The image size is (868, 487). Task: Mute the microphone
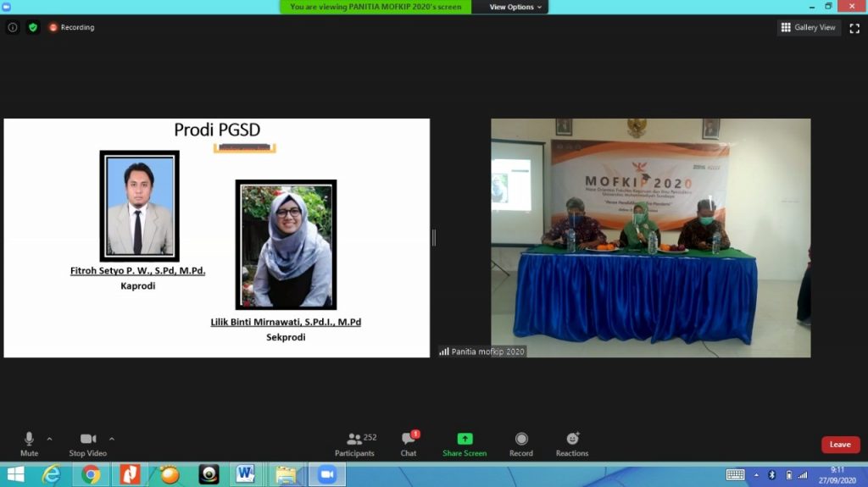[29, 443]
